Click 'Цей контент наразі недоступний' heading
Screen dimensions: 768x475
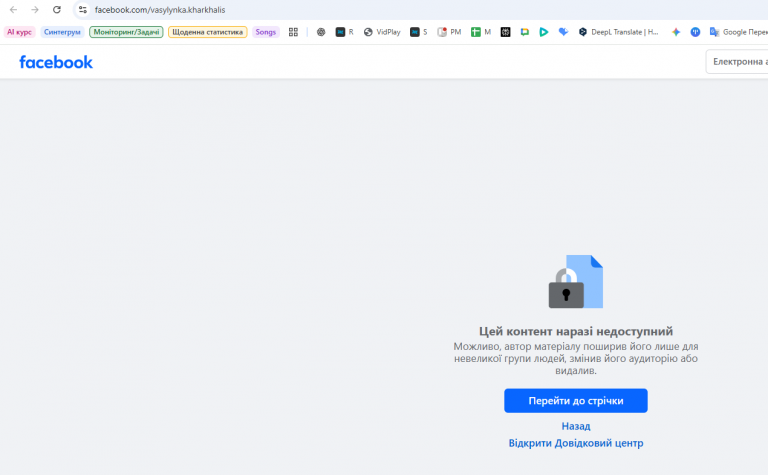576,332
